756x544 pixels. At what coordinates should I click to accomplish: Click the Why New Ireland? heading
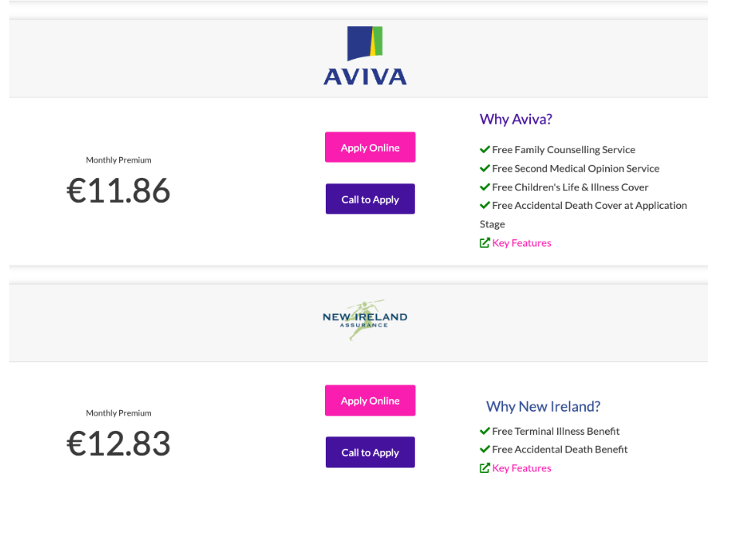click(x=542, y=406)
